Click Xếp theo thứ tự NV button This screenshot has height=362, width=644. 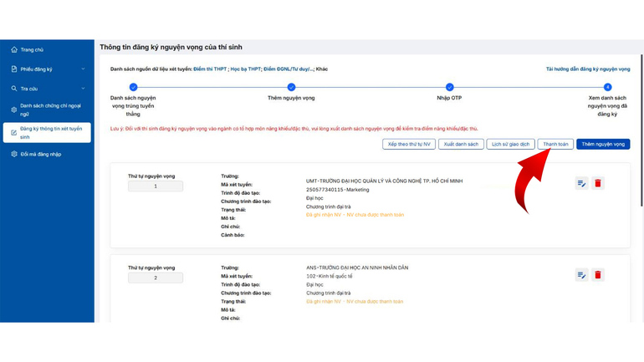pos(409,144)
